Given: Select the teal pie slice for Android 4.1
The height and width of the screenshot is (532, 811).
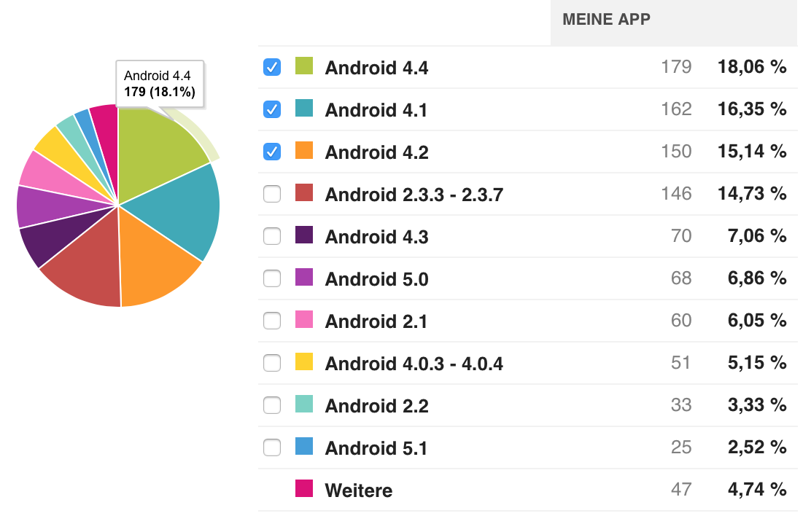Looking at the screenshot, I should pos(186,207).
